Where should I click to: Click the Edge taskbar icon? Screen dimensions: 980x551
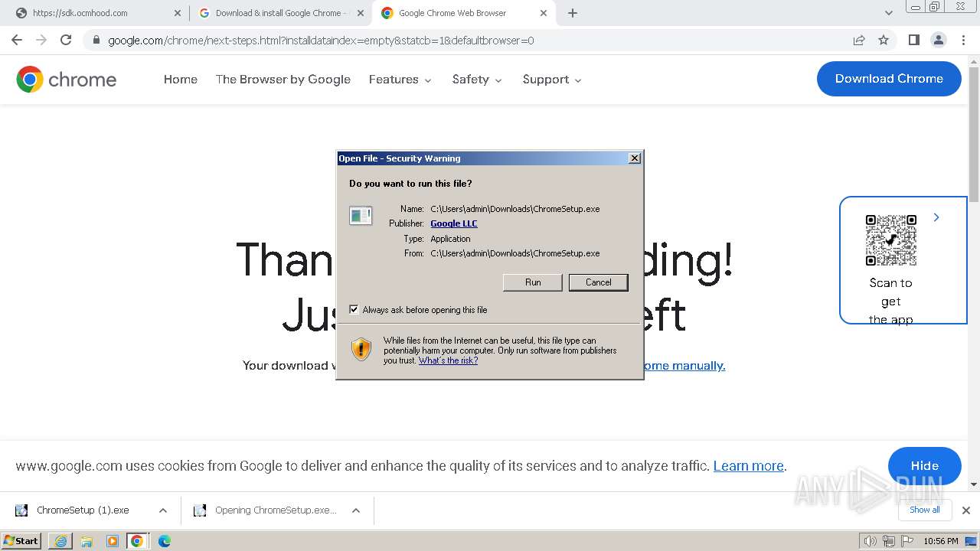tap(164, 541)
